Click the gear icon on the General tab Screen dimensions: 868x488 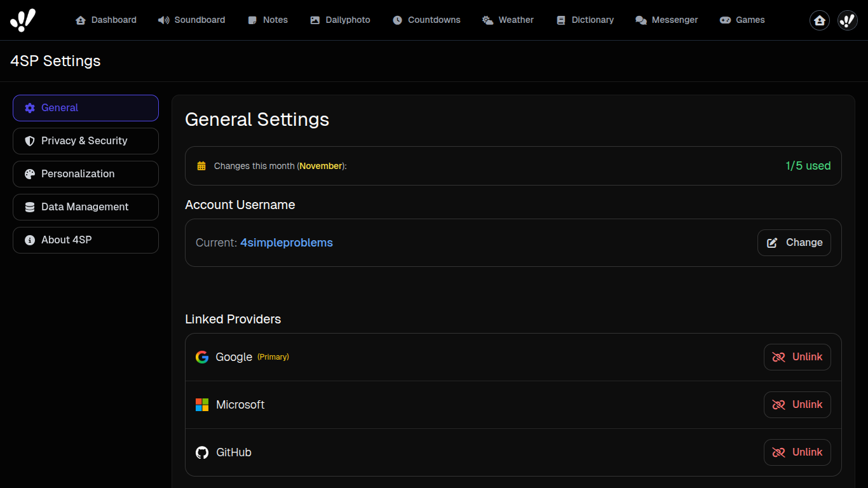coord(30,108)
